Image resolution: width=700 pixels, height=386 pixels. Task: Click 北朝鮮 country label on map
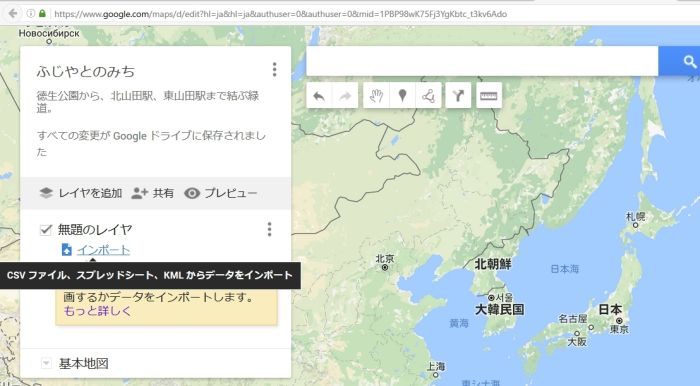pyautogui.click(x=493, y=264)
